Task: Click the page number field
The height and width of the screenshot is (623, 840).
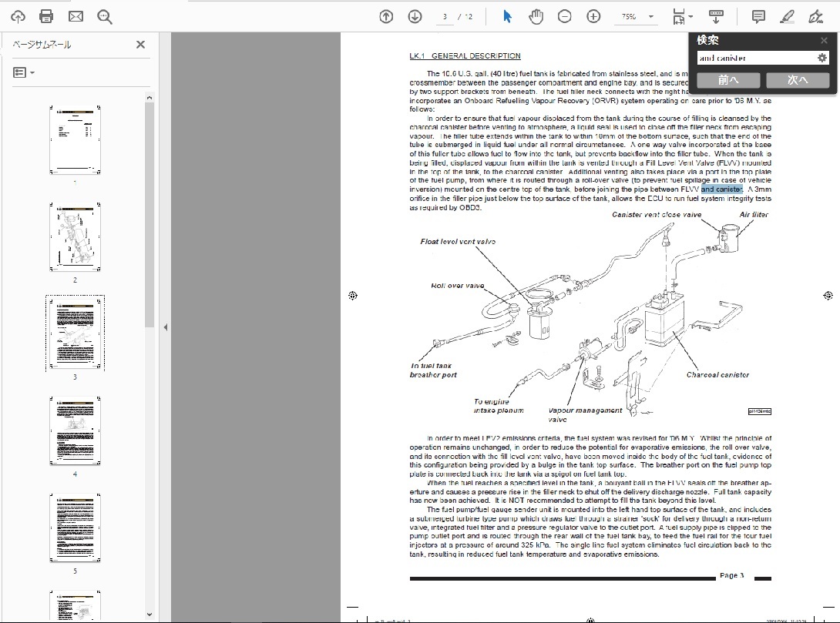Action: tap(445, 17)
